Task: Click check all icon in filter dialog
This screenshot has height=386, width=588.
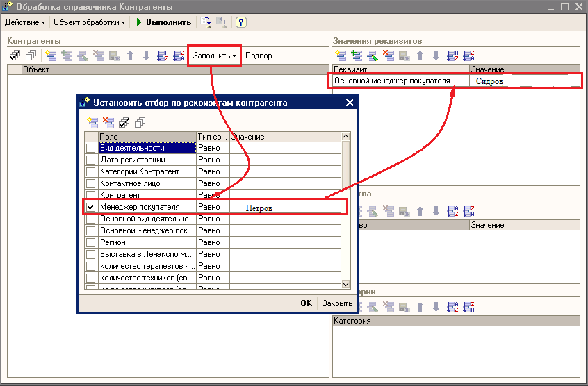Action: point(124,123)
